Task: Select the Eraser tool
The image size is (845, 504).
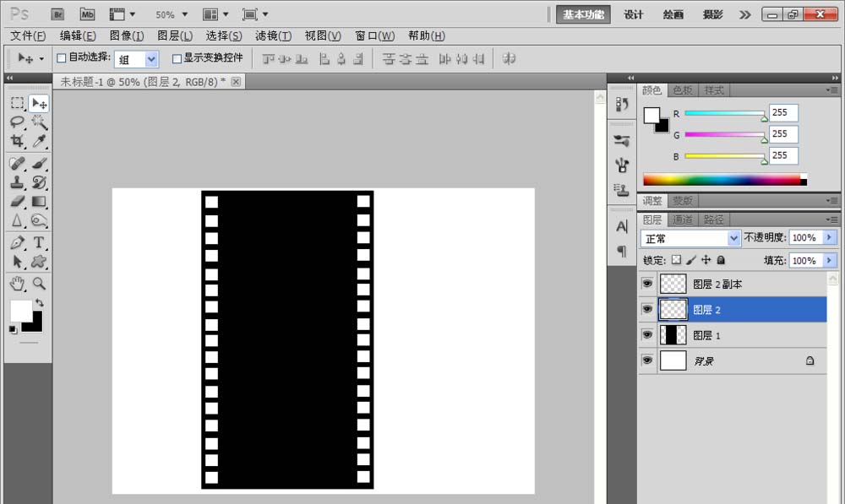Action: 17,202
